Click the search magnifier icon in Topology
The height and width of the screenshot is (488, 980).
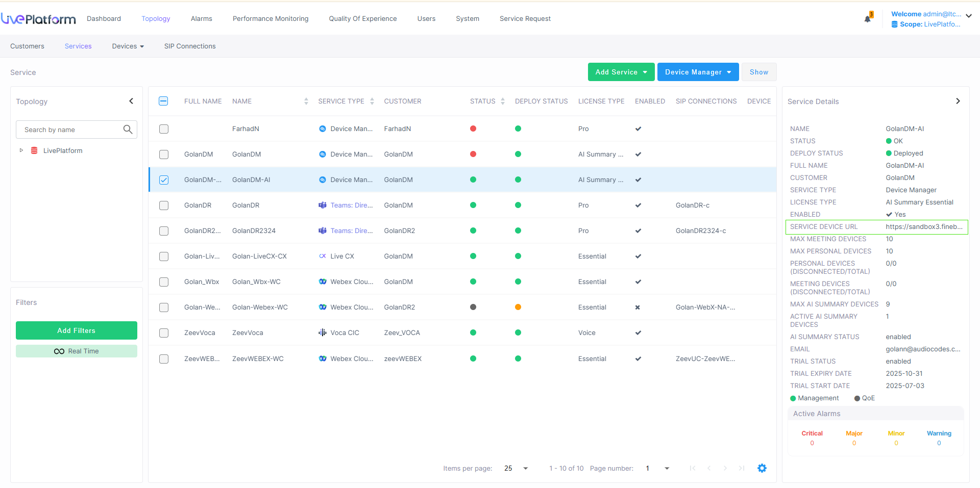[128, 130]
